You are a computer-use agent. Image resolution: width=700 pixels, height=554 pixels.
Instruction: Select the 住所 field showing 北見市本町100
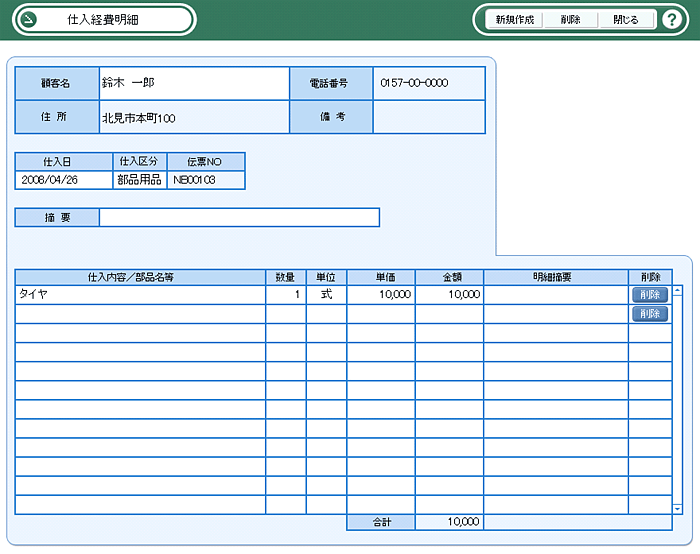point(194,118)
